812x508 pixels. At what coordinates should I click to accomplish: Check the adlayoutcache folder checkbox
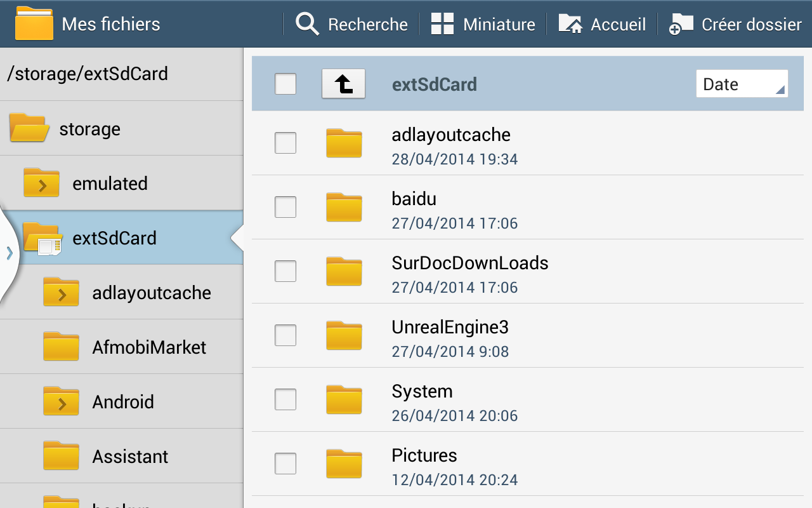click(285, 143)
